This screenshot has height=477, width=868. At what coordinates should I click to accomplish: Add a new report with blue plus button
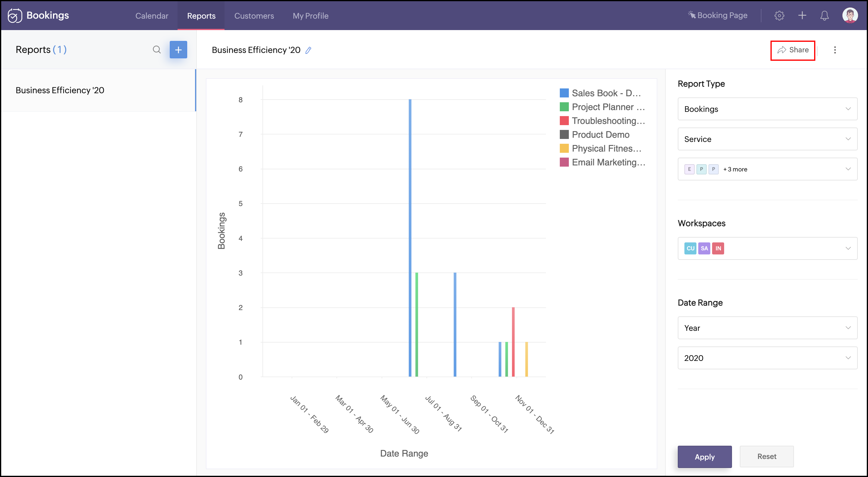178,50
